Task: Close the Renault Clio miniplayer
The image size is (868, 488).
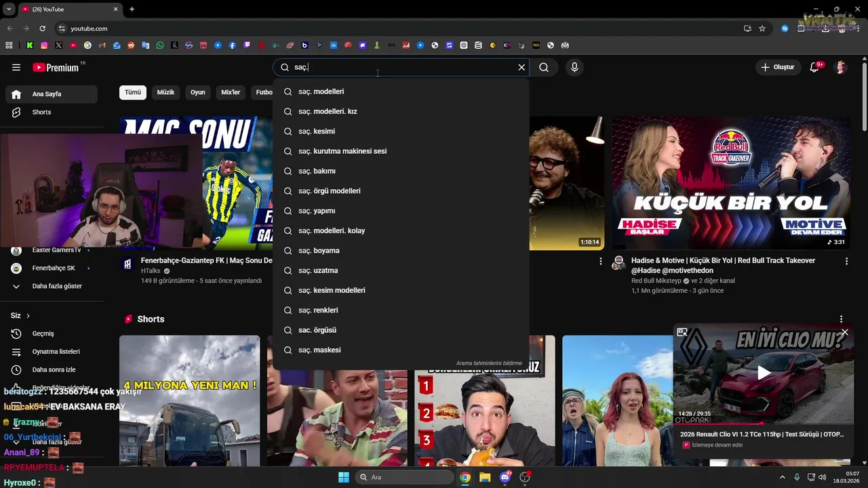Action: (844, 332)
